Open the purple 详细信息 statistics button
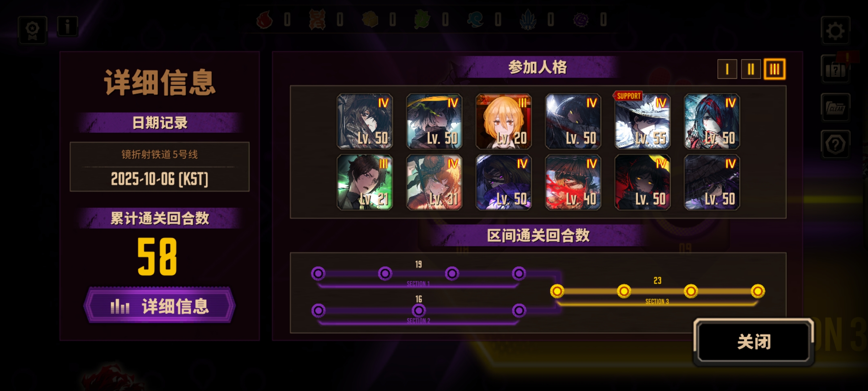The height and width of the screenshot is (391, 868). coord(159,306)
